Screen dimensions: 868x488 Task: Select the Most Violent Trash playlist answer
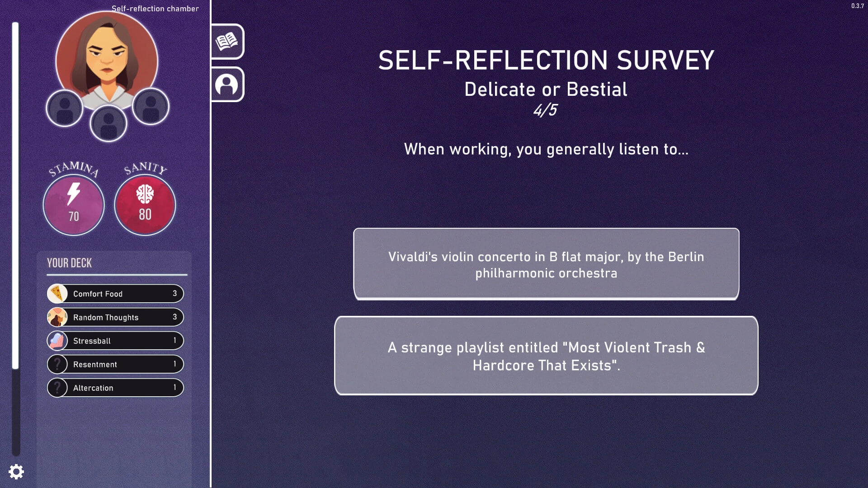tap(546, 355)
